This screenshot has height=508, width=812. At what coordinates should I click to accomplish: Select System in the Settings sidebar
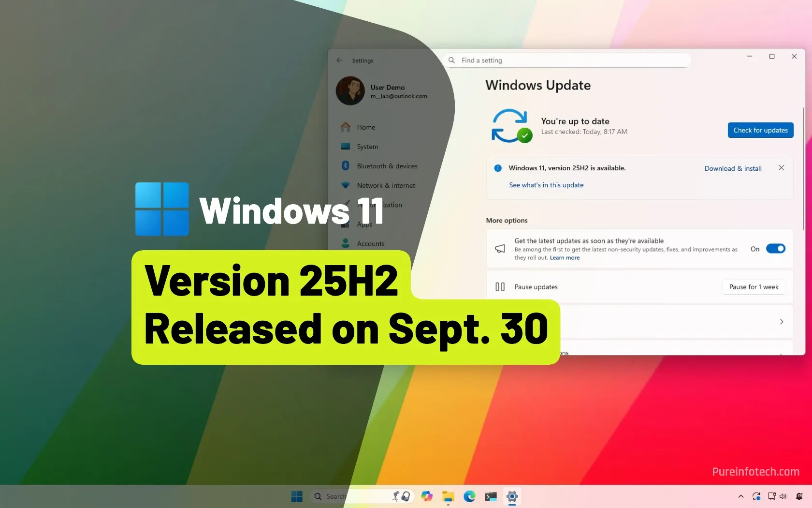[x=367, y=147]
